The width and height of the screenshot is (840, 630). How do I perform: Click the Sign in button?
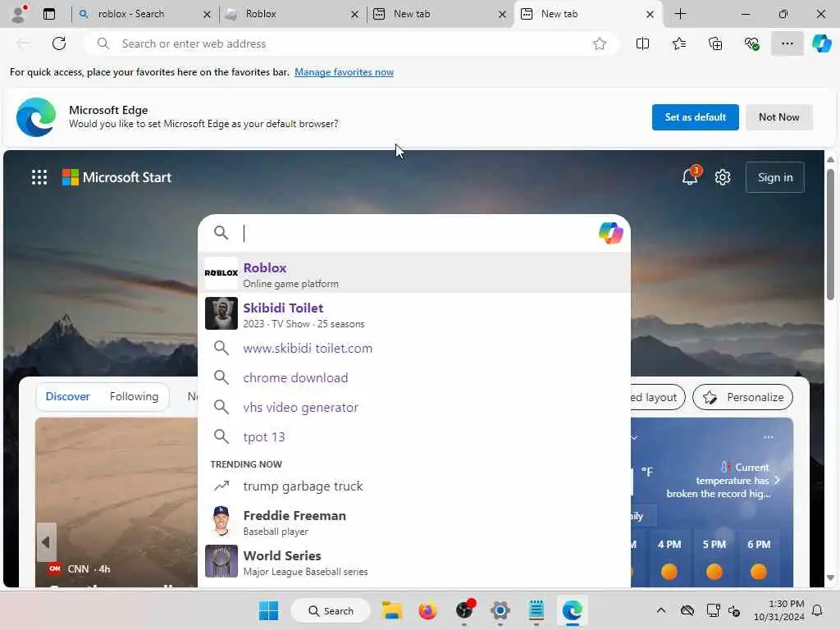coord(775,177)
